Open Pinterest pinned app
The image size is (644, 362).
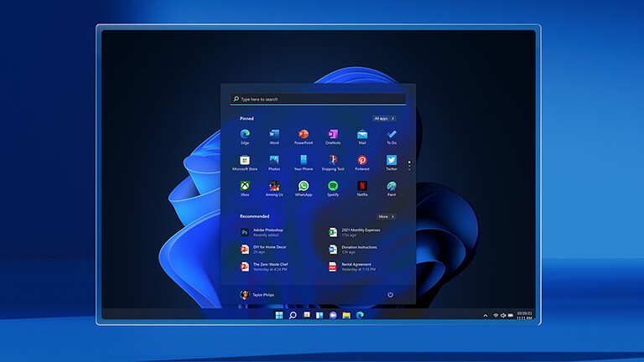[362, 163]
